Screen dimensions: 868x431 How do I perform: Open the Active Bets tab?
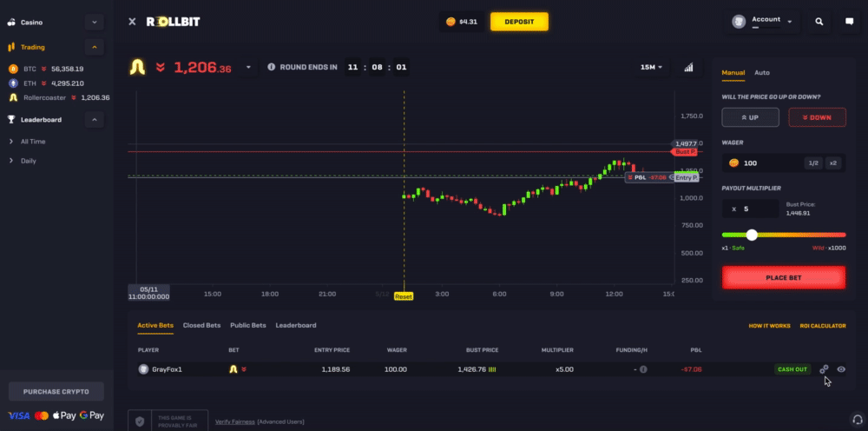[155, 325]
